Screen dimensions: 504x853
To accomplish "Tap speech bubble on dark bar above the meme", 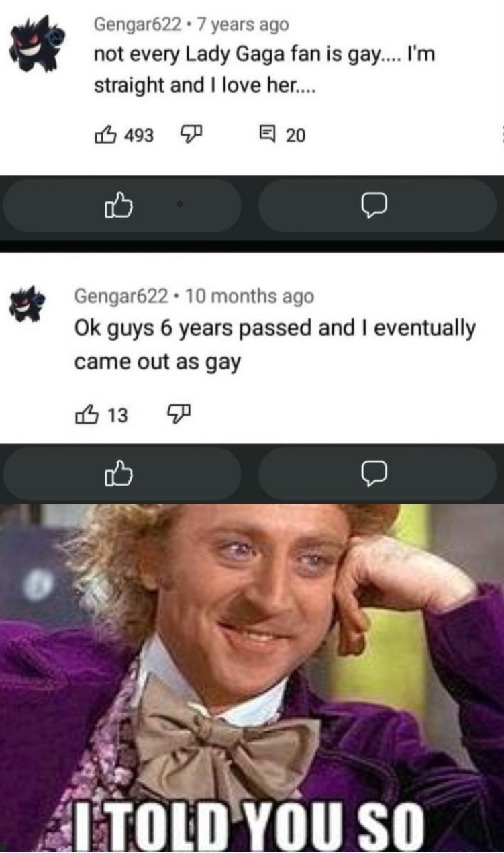I will [x=377, y=474].
